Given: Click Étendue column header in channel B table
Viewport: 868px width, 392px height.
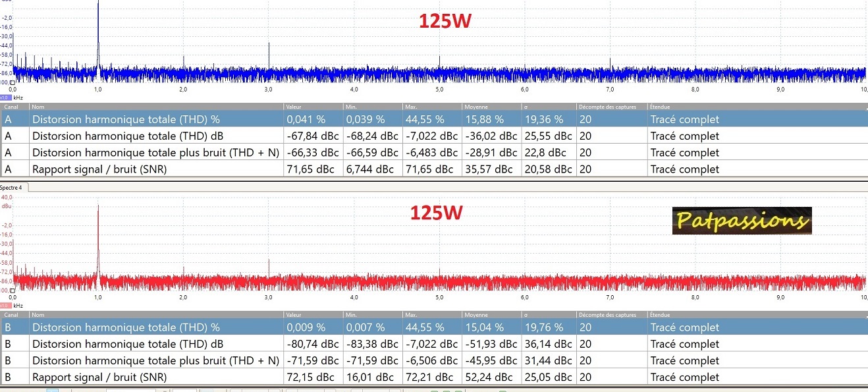Looking at the screenshot, I should tap(661, 315).
